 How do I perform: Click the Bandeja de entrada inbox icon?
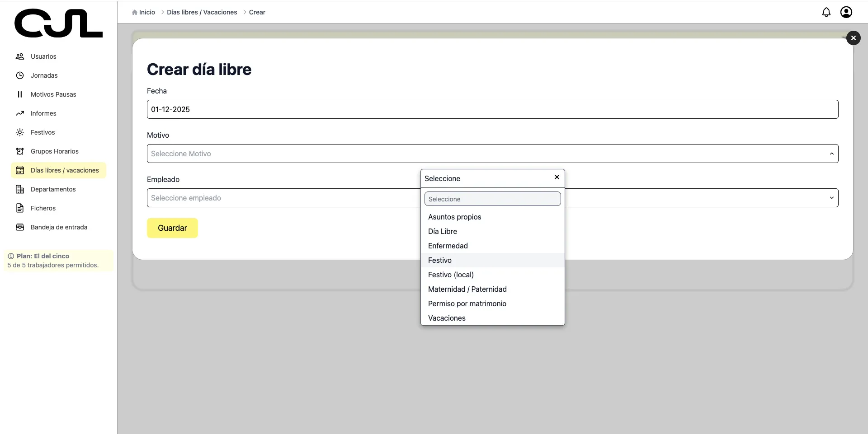click(20, 227)
